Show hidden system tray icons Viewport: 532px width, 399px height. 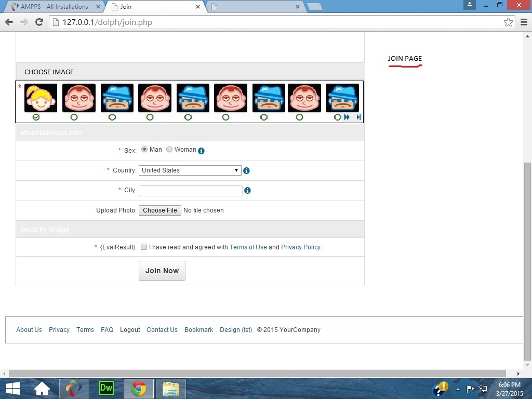(458, 389)
